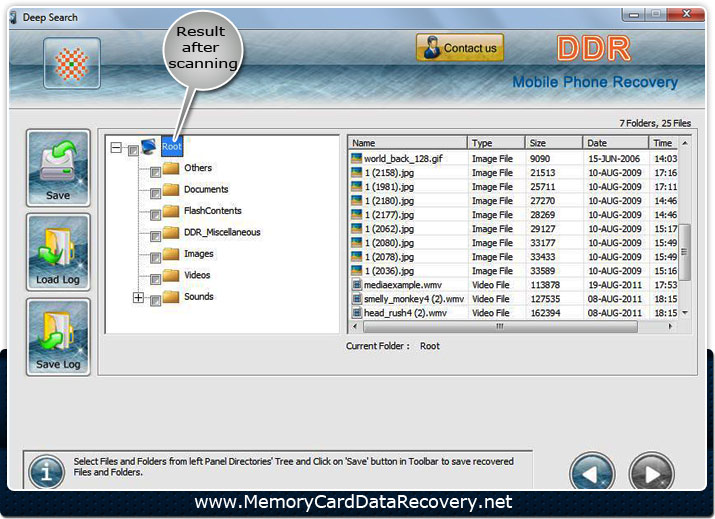Click date 15-JUN-2006 of world_back_128.gif
Viewport: 715px width, 519px height.
tap(614, 159)
